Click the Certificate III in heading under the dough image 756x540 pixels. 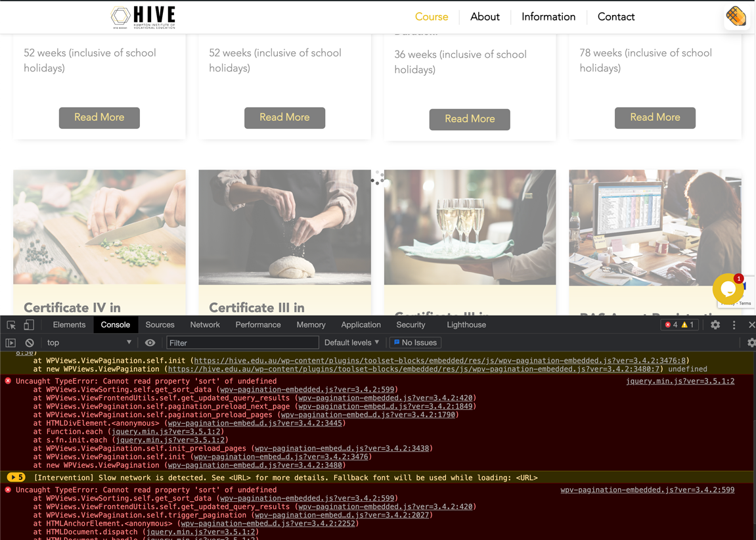click(x=257, y=307)
